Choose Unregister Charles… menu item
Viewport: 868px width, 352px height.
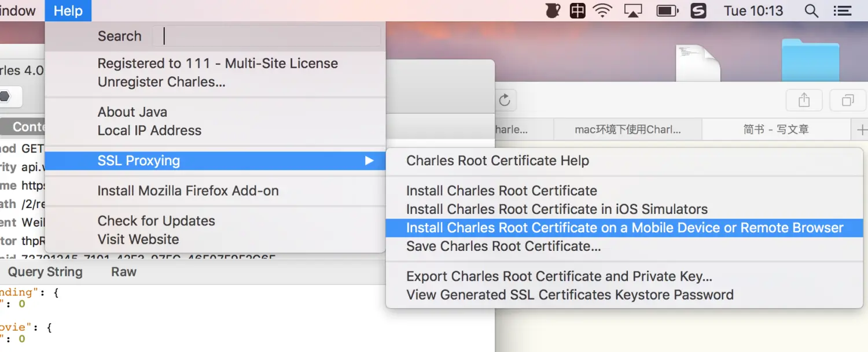click(161, 82)
